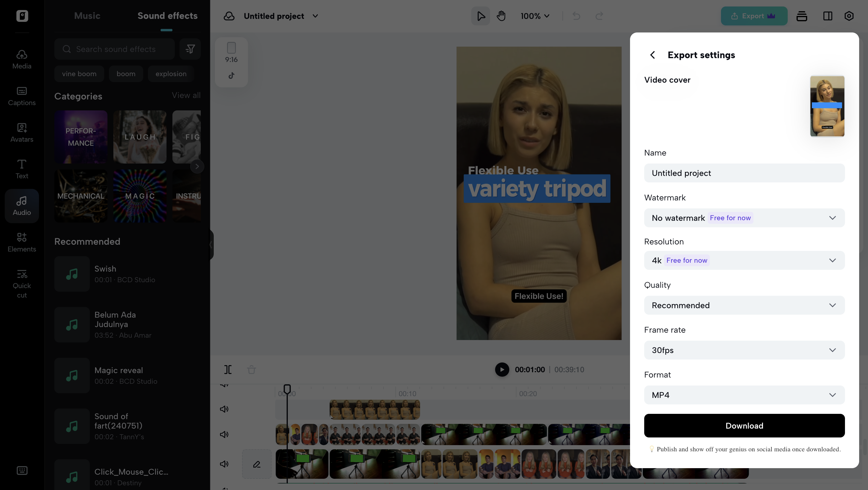
Task: Open the Frame rate 30fps dropdown
Action: [x=744, y=350]
